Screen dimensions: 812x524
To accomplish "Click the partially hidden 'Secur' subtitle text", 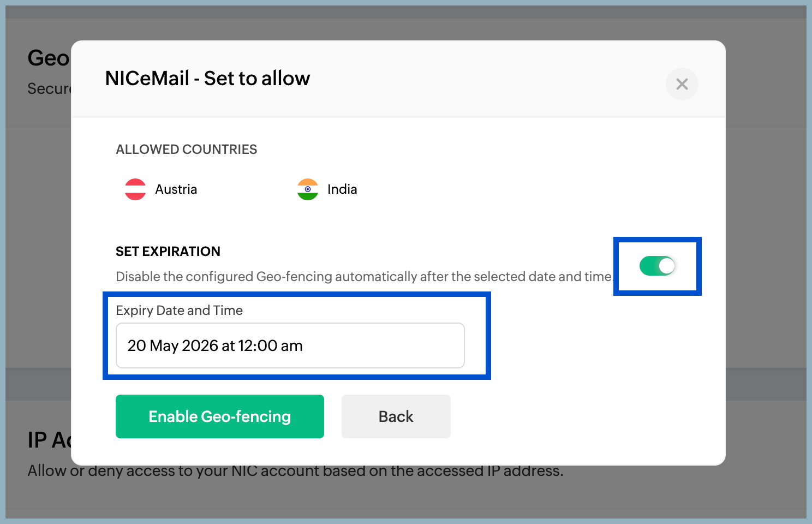I will coord(49,88).
